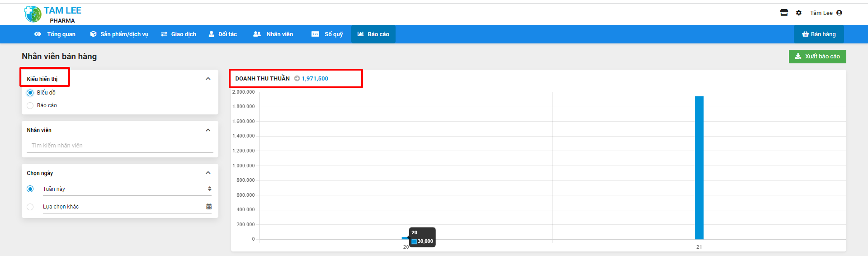
Task: Click the Chọn ngày panel title
Action: [40, 173]
